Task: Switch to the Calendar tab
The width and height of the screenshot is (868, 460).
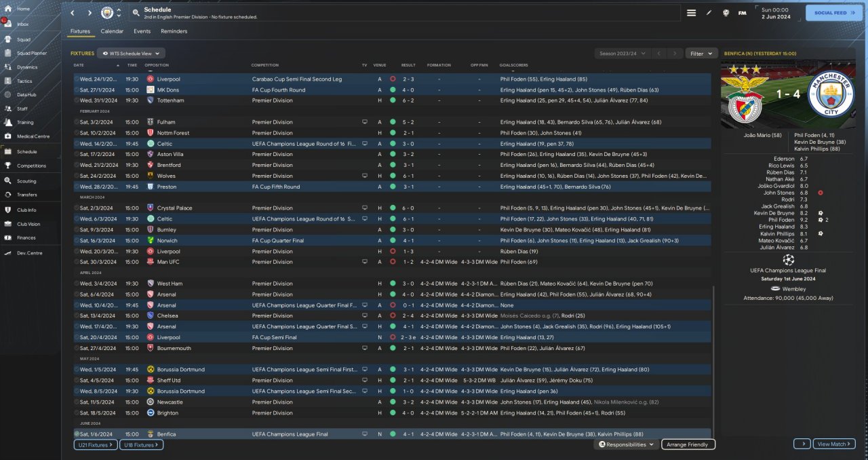Action: click(x=112, y=31)
